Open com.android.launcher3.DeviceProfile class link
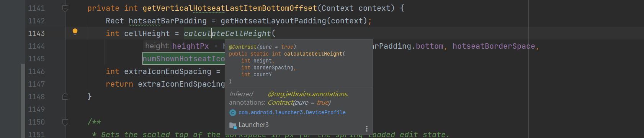 click(292, 112)
